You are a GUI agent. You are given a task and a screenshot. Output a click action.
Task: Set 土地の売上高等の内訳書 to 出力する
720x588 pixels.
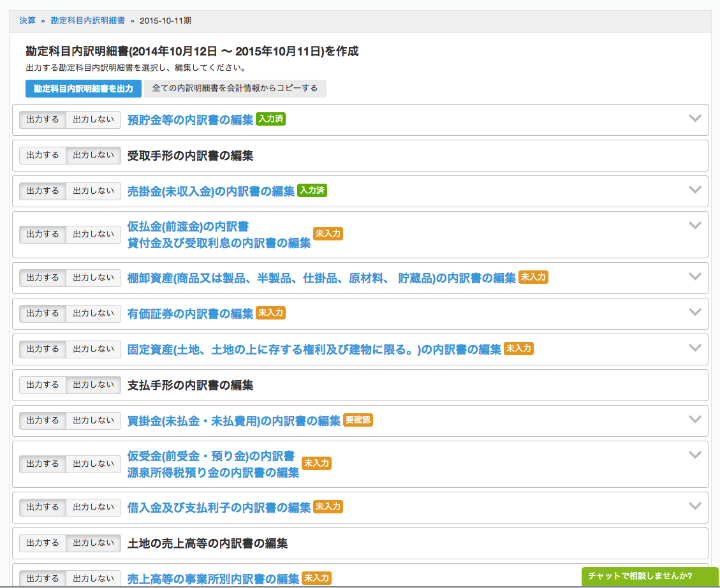click(x=43, y=543)
